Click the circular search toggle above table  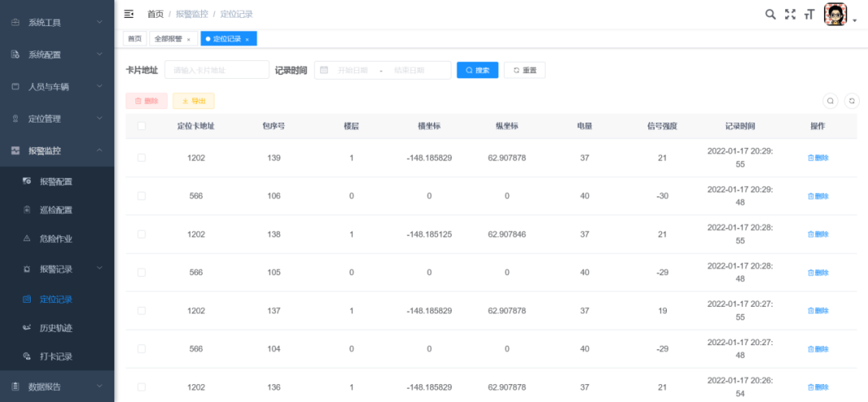click(831, 101)
